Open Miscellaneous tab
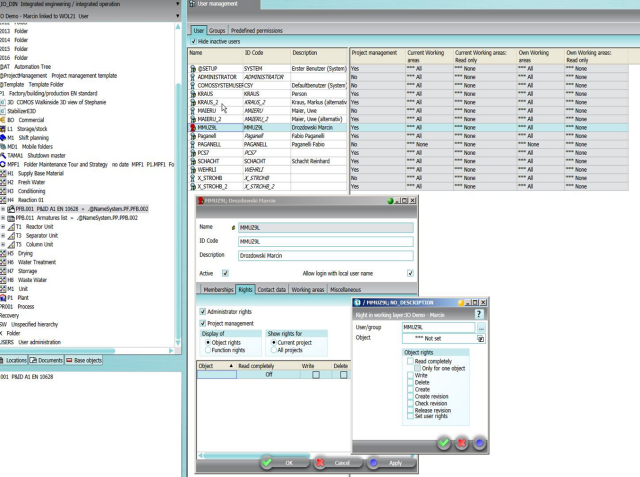640x477 pixels. pos(345,290)
